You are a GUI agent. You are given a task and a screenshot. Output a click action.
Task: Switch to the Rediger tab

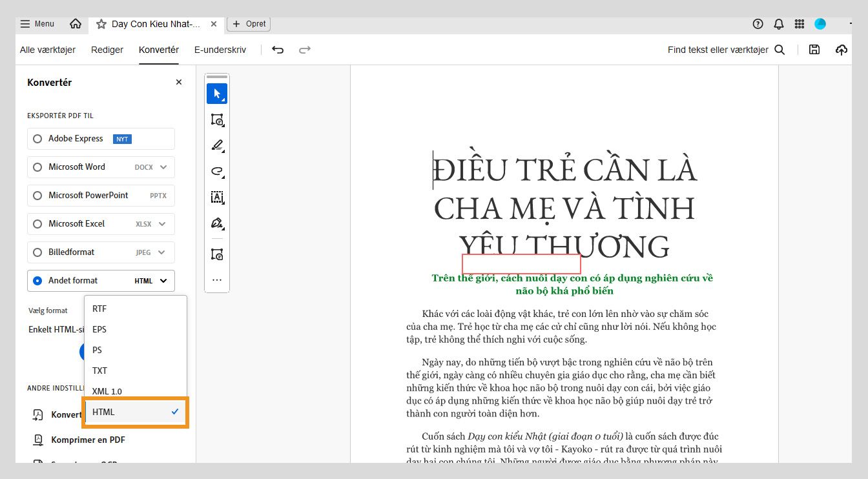[x=107, y=49]
